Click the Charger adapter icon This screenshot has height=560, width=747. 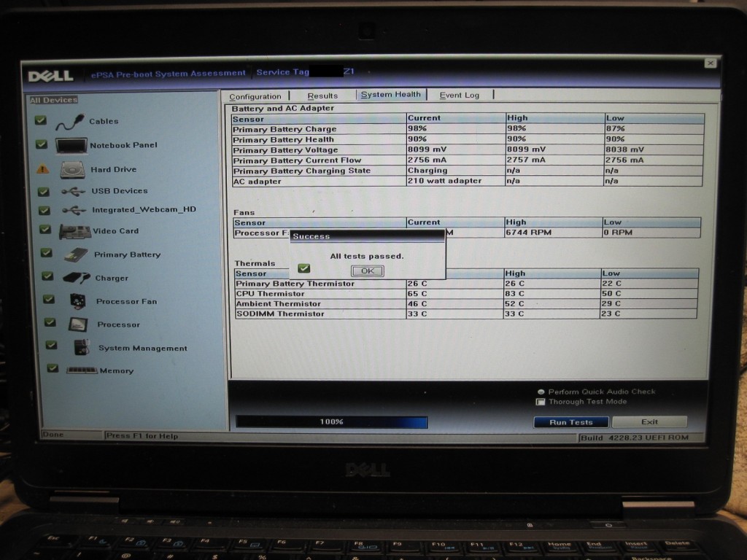click(x=76, y=278)
